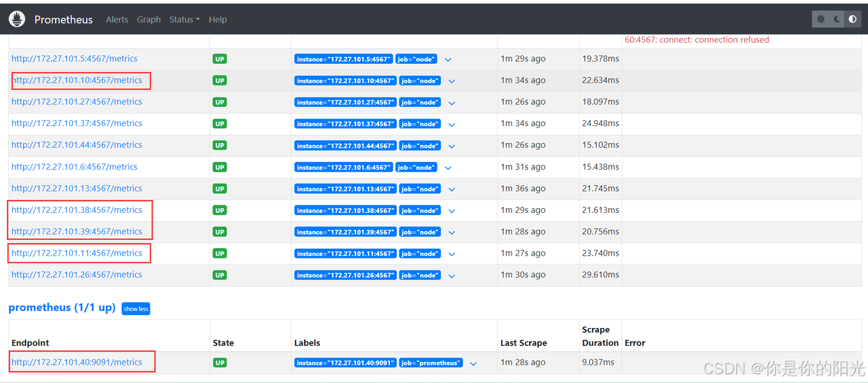868x383 pixels.
Task: Open the Help page
Action: pos(218,20)
